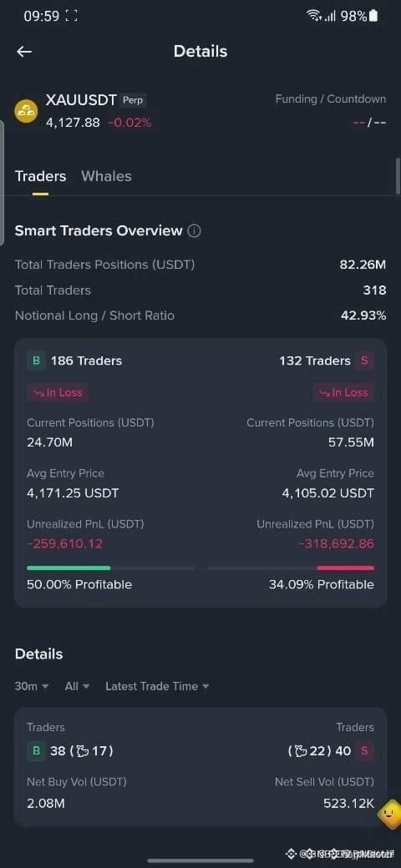This screenshot has height=868, width=401.
Task: Tap the whale icon beside 22
Action: pyautogui.click(x=302, y=751)
